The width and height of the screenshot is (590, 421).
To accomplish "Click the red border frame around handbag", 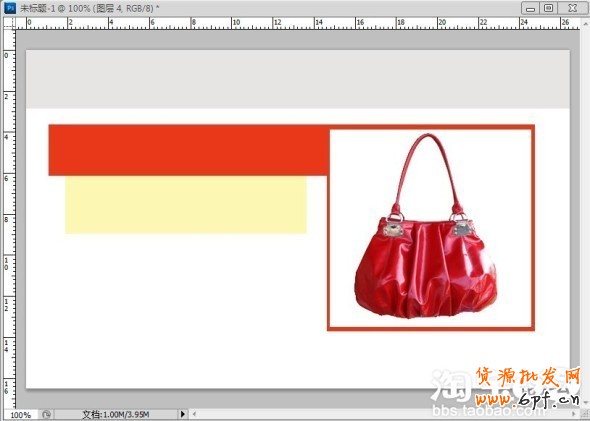I will 431,329.
